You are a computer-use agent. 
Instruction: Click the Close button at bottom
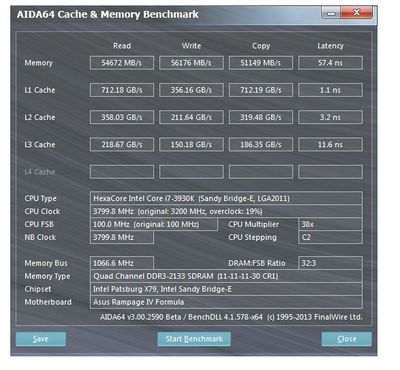(x=347, y=339)
